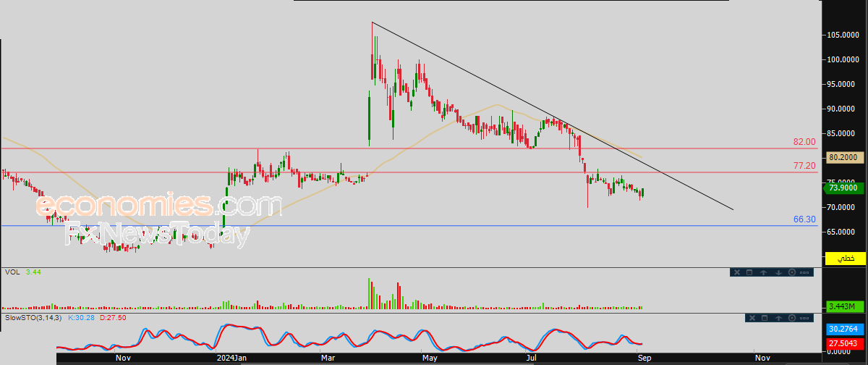Viewport: 868px width, 365px height.
Task: Click the blue 30.2764 stochastic tag
Action: [x=845, y=329]
